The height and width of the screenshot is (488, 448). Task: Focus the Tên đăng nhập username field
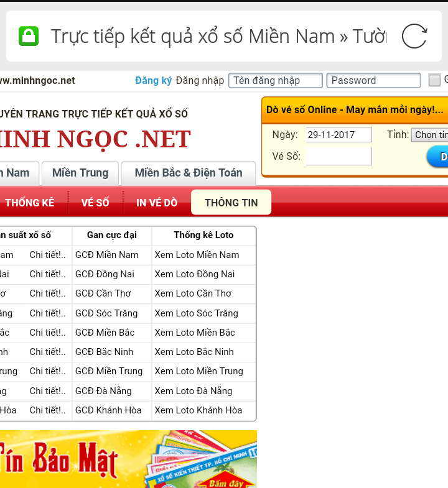(x=275, y=80)
